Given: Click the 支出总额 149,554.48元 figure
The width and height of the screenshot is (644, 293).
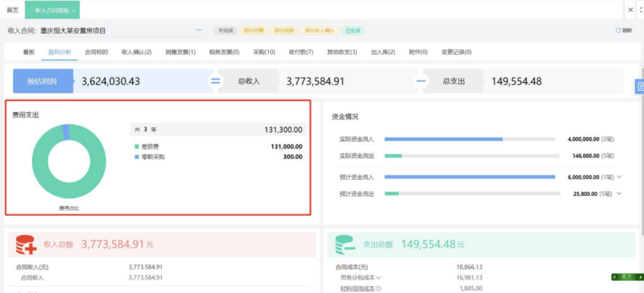Looking at the screenshot, I should point(433,245).
